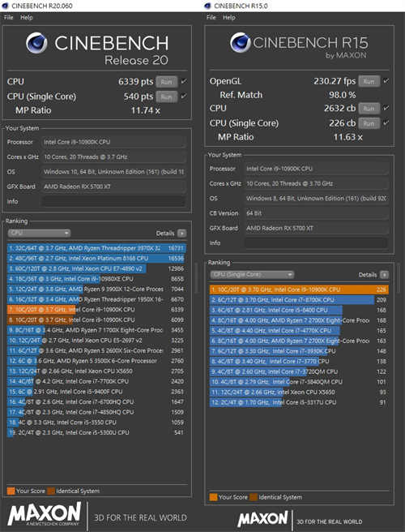Click Cinebench R15 title bar app icon

[207, 6]
